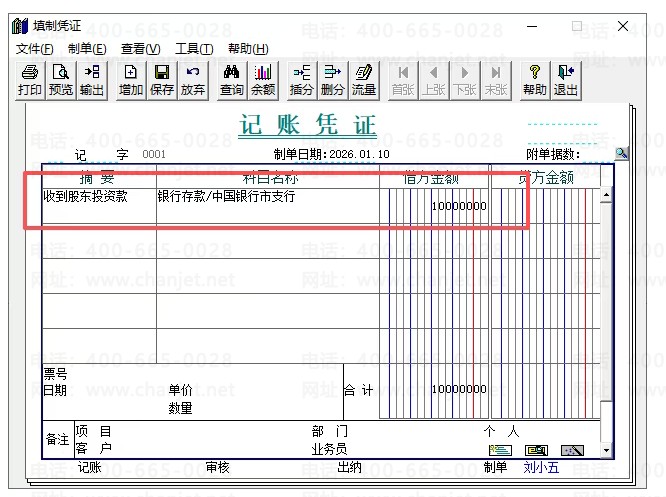This screenshot has width=666, height=497.
Task: Click rightmost small icon above 刘小五
Action: [x=573, y=450]
